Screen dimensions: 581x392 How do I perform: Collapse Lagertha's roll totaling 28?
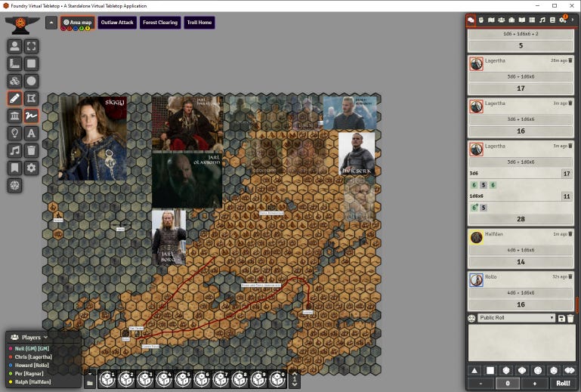[521, 162]
